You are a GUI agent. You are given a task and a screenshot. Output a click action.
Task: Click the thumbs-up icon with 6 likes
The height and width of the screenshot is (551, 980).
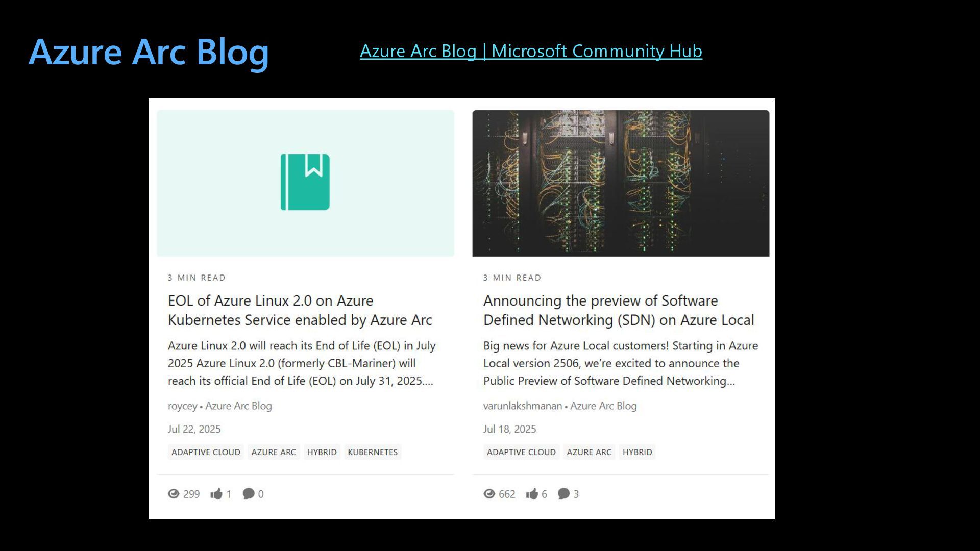pyautogui.click(x=532, y=494)
